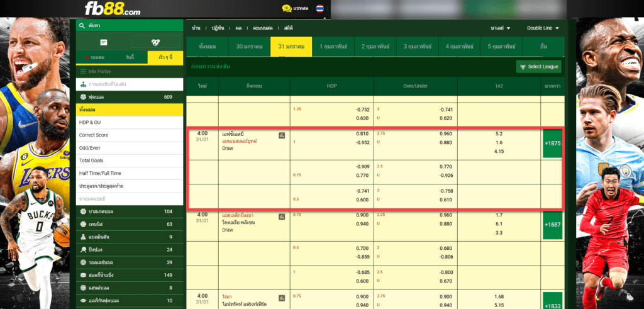Click the HDP odds 0.810

[x=363, y=133]
